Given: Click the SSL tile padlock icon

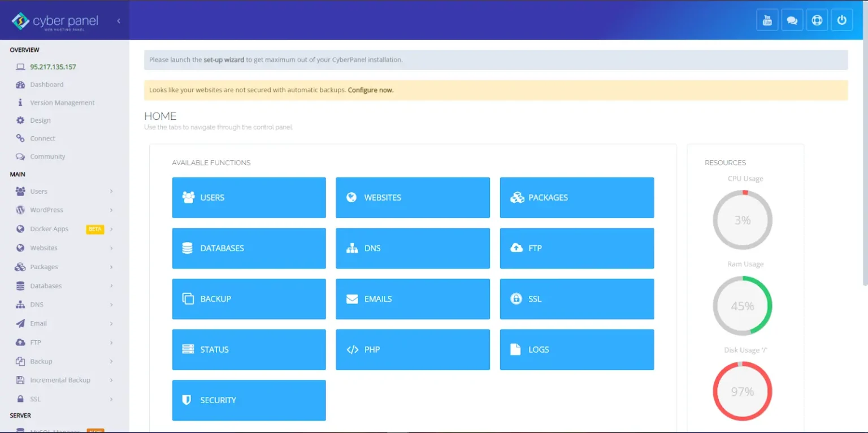Looking at the screenshot, I should tap(516, 298).
